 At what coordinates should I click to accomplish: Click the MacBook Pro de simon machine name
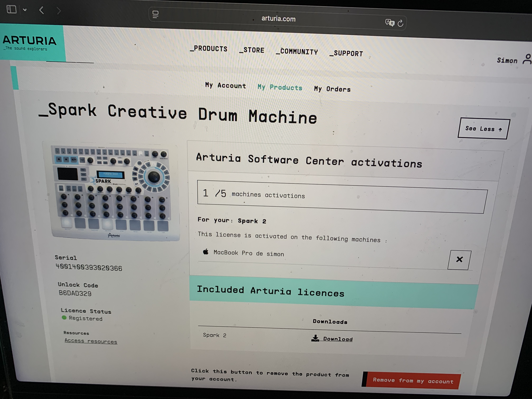(x=249, y=253)
